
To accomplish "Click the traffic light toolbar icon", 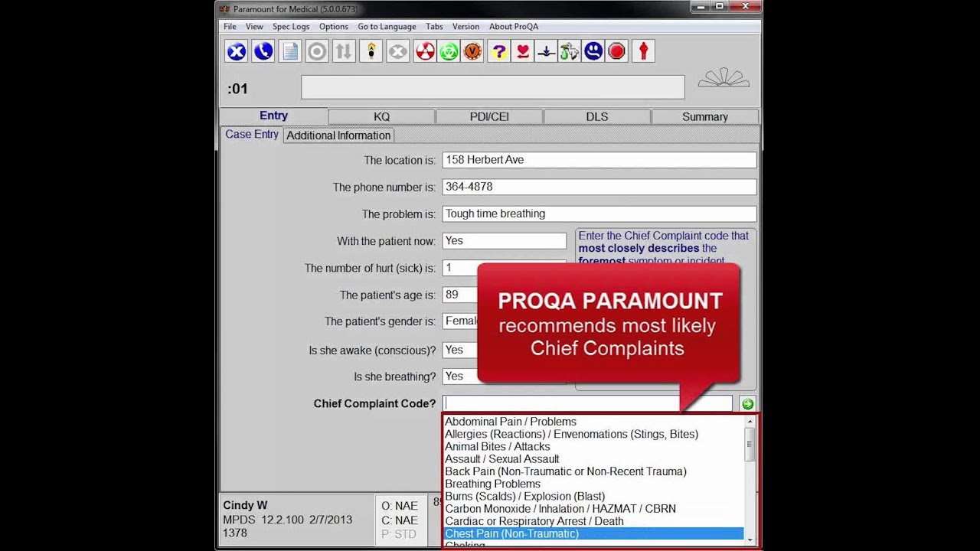I will pos(371,51).
